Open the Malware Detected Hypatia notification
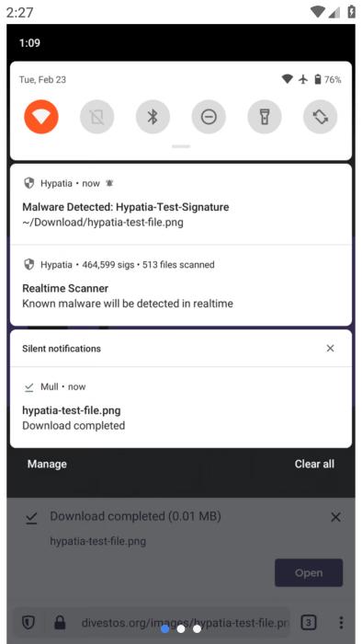 (x=181, y=204)
